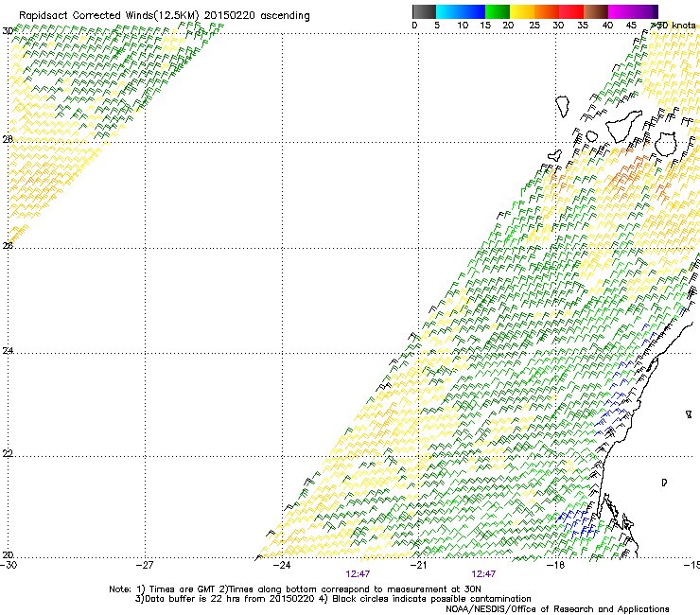Click the brown 35-40 knots color swatch

click(596, 11)
